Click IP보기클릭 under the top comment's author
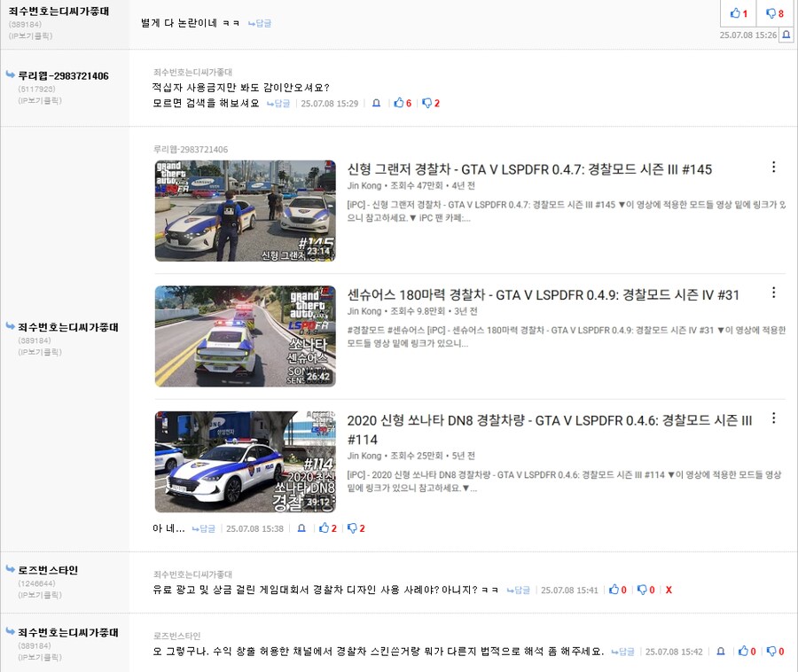Image resolution: width=798 pixels, height=672 pixels. click(x=30, y=35)
